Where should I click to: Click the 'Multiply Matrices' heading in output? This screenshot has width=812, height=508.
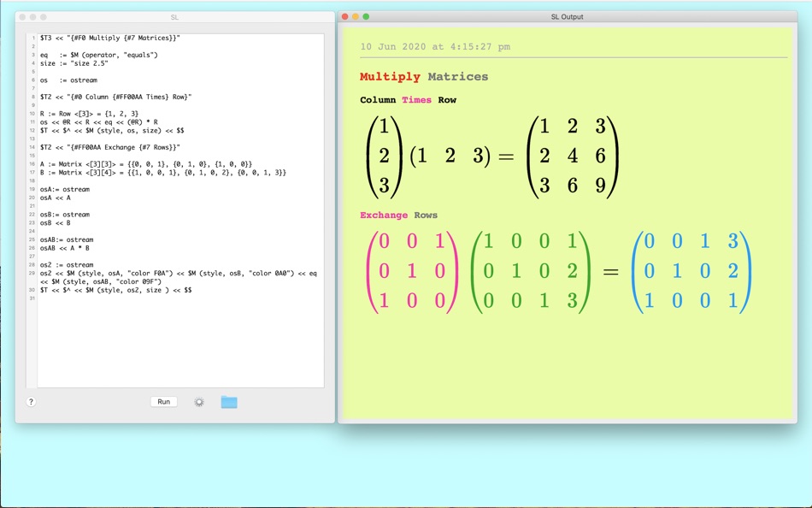point(424,77)
